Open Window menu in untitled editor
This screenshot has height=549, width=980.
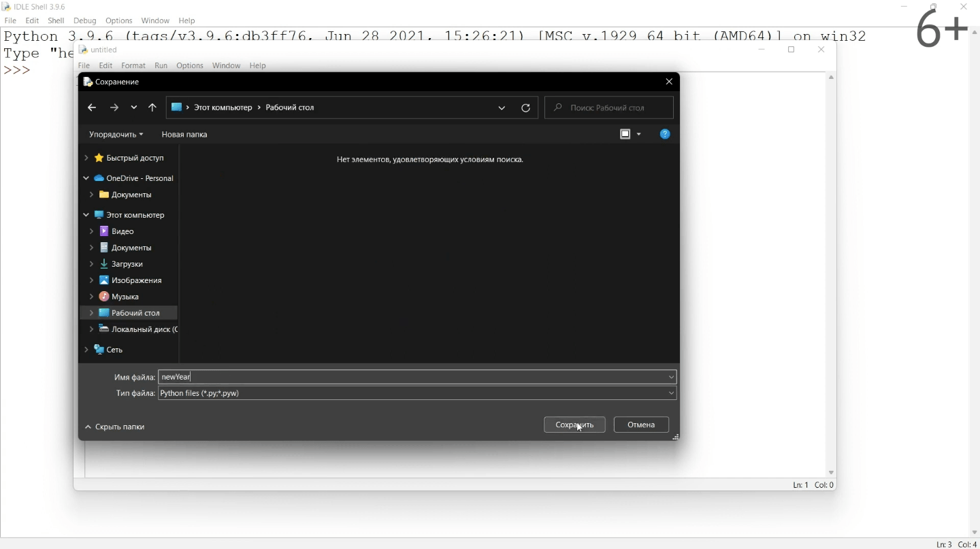click(x=227, y=66)
